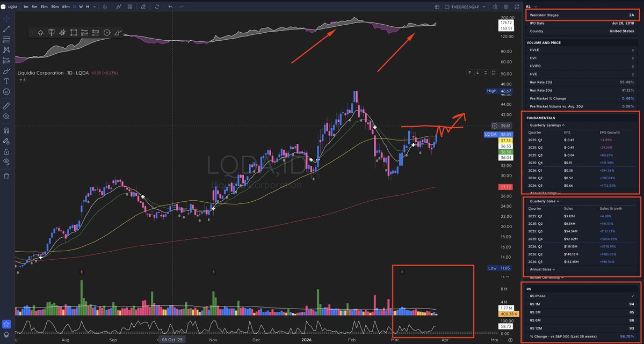The height and width of the screenshot is (344, 644).
Task: Open the layout setup icon
Action: [x=437, y=7]
